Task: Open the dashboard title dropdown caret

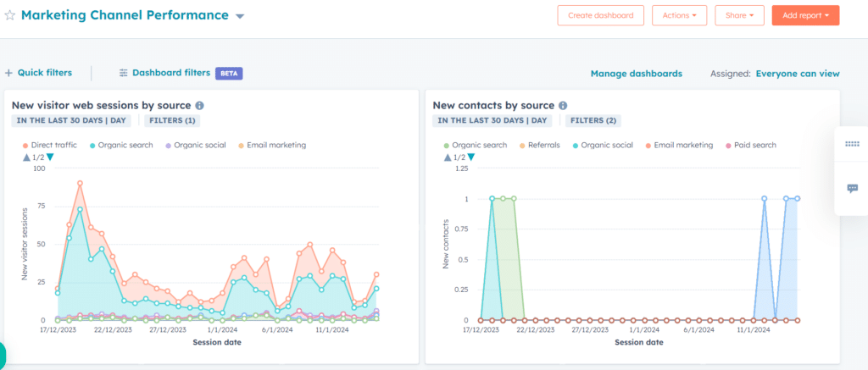Action: point(240,17)
